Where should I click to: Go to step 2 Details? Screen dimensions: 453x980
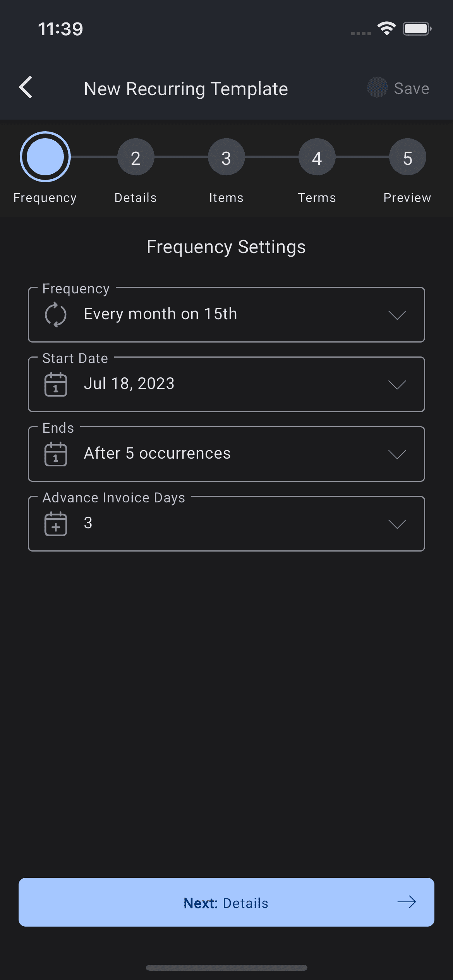pos(136,157)
